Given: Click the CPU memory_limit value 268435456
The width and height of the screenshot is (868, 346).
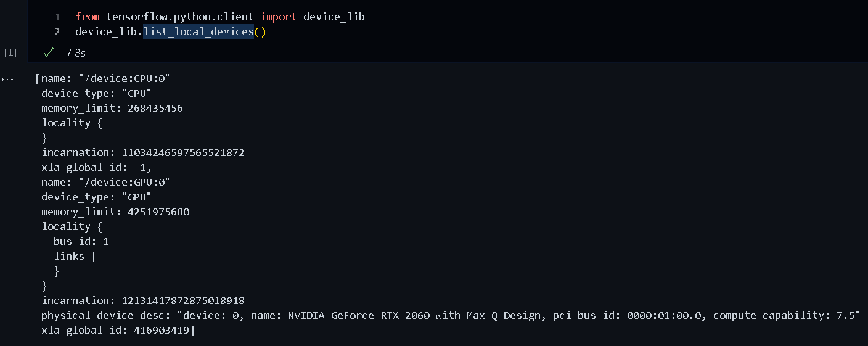Looking at the screenshot, I should pos(155,108).
